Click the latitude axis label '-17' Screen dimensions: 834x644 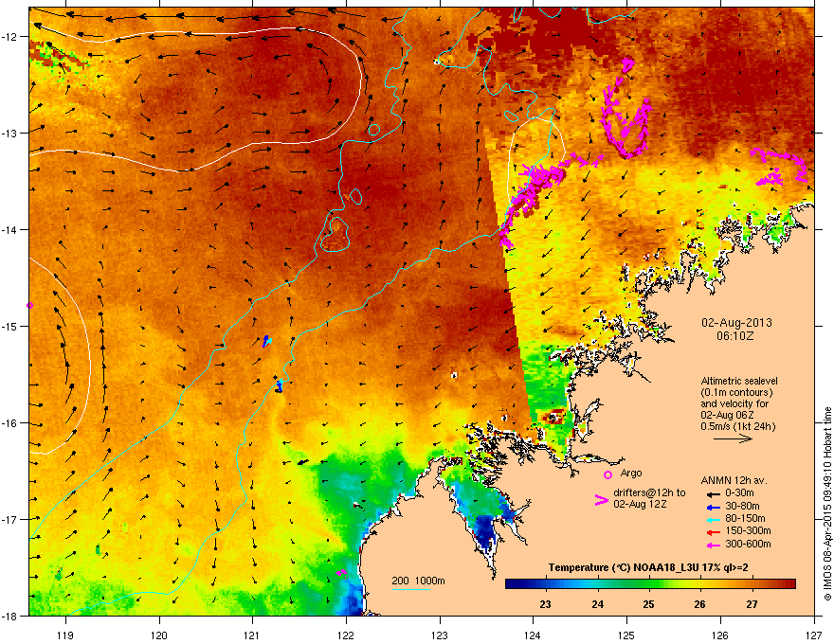[9, 519]
